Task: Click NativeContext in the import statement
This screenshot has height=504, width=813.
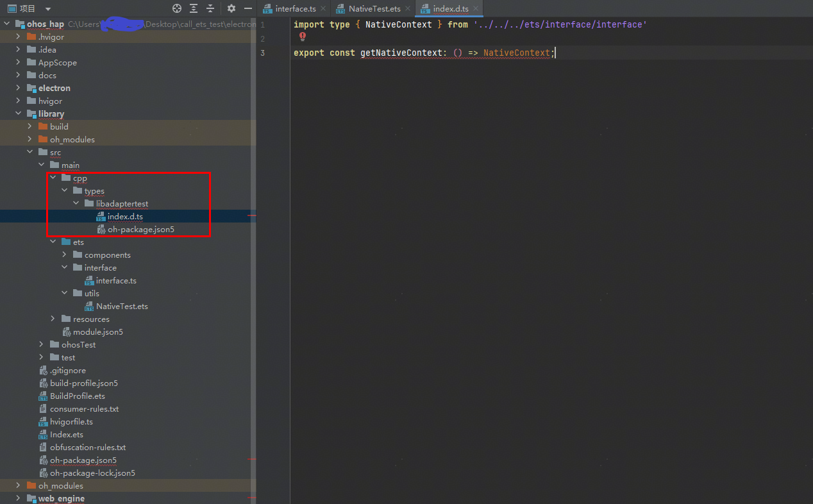Action: tap(399, 24)
